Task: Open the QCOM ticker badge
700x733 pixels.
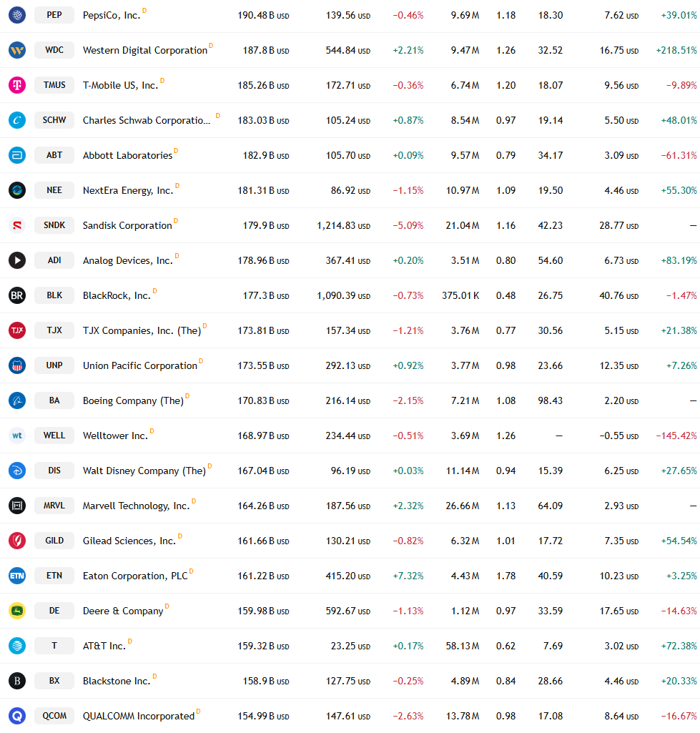Action: point(54,716)
